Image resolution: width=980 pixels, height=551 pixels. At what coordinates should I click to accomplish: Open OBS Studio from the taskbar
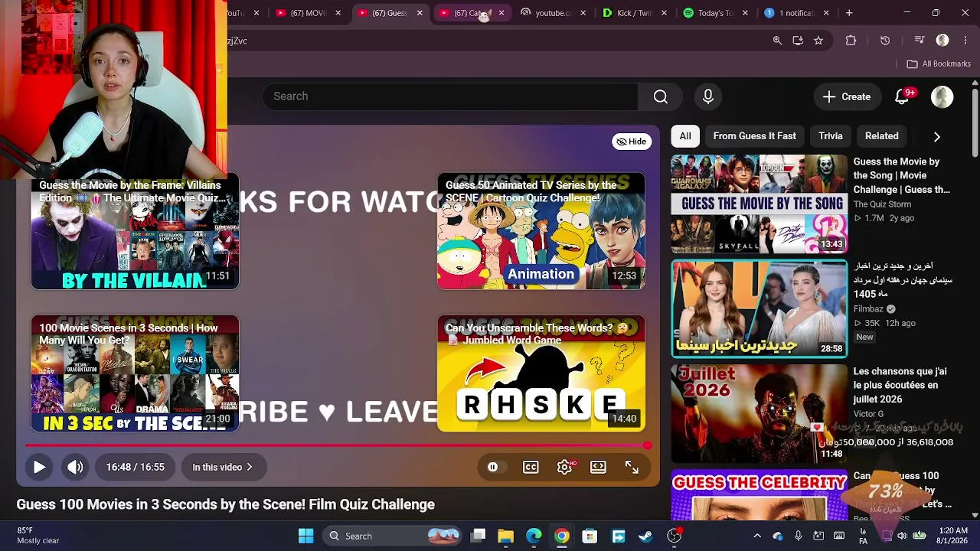click(675, 536)
